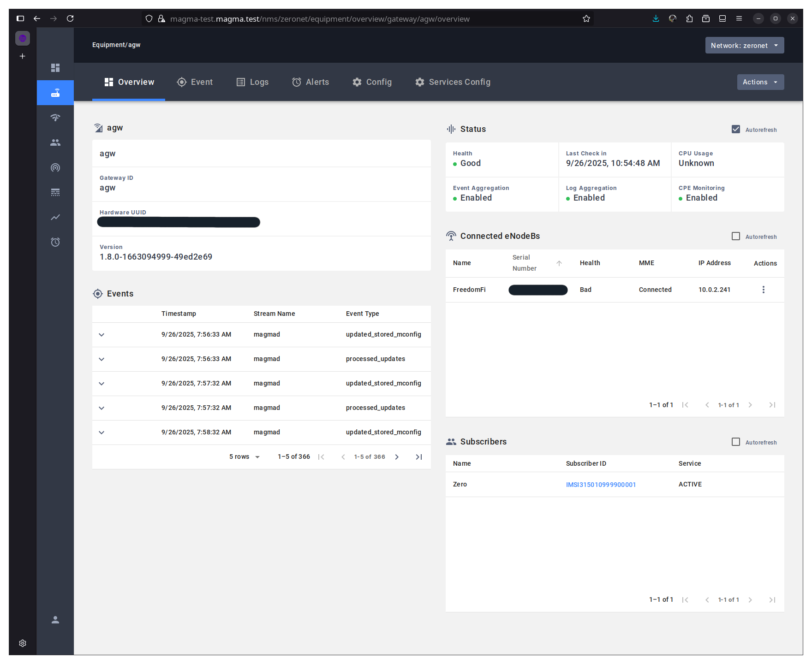Open the dashboard icon in the sidebar
The height and width of the screenshot is (664, 812).
click(x=55, y=68)
